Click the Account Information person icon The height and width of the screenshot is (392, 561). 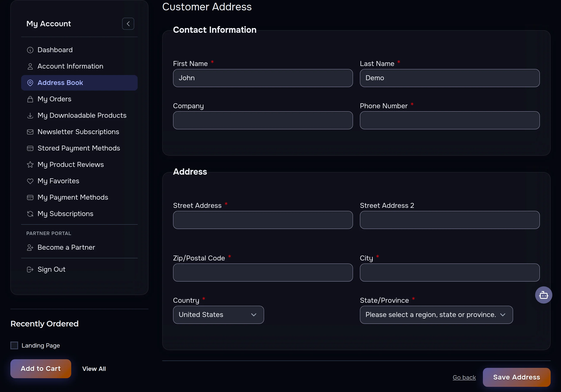(30, 66)
